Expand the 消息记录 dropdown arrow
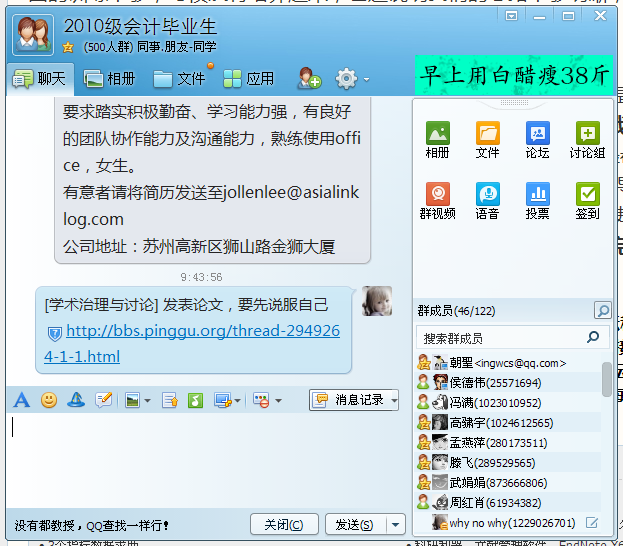The width and height of the screenshot is (623, 546). [394, 400]
